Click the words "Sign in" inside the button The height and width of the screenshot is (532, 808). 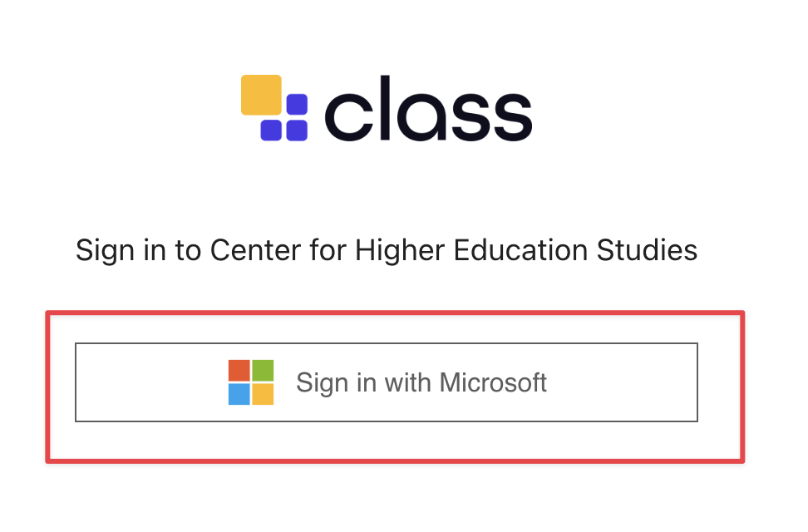330,383
